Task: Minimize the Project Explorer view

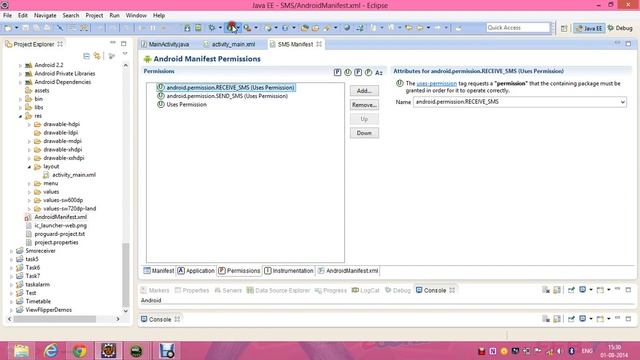Action: (113, 43)
